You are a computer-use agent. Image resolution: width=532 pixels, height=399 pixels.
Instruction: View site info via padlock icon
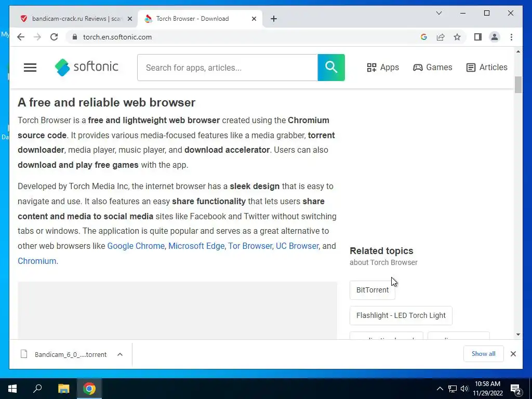pos(75,37)
